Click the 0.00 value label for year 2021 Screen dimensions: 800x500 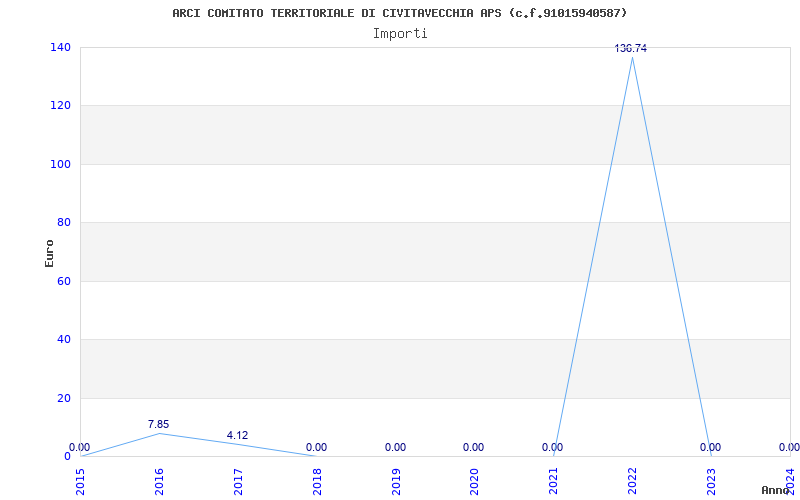coord(553,447)
